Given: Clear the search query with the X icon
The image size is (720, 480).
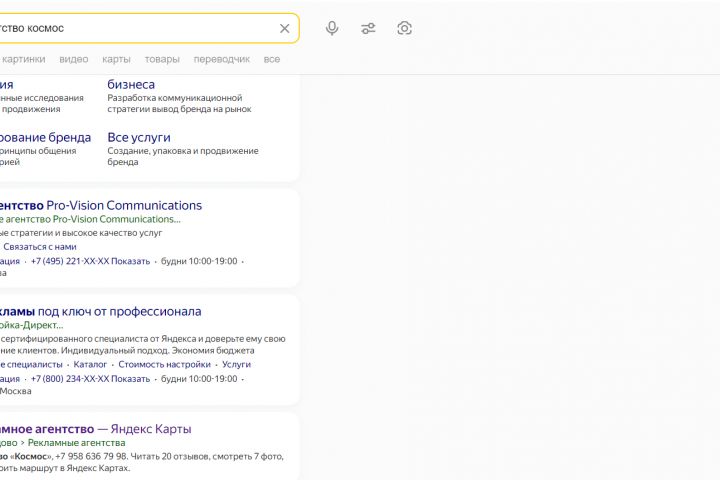Looking at the screenshot, I should pyautogui.click(x=284, y=28).
